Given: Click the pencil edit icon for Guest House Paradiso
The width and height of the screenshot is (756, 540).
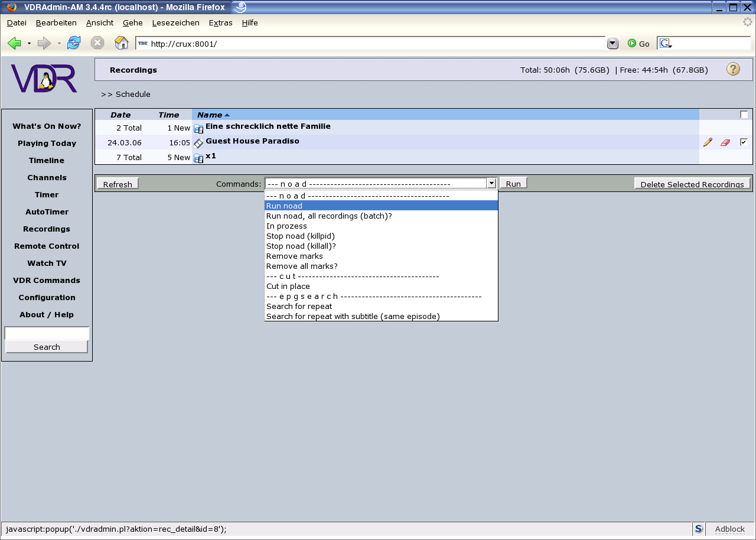Looking at the screenshot, I should click(x=708, y=142).
